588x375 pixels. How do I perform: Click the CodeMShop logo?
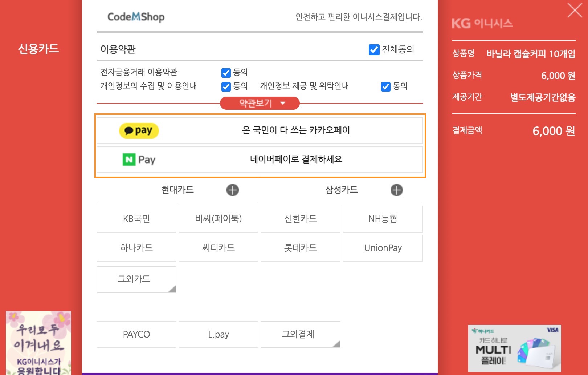[x=136, y=17]
